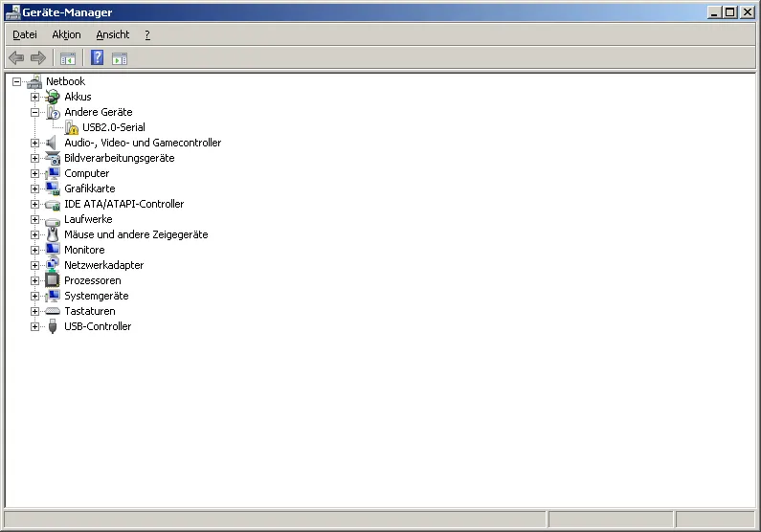Open the Ansicht menu
This screenshot has width=761, height=532.
coord(112,34)
